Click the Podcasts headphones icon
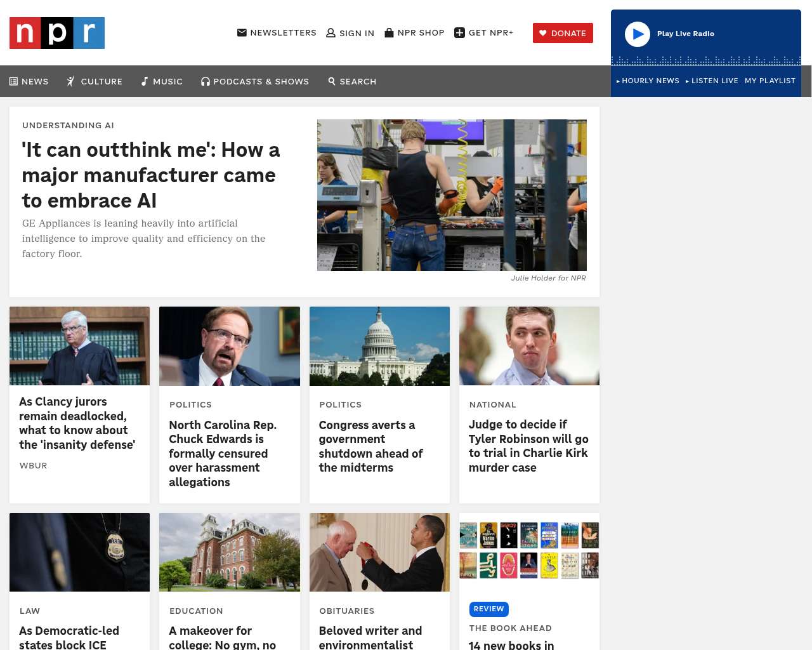The width and height of the screenshot is (812, 650). (x=206, y=81)
